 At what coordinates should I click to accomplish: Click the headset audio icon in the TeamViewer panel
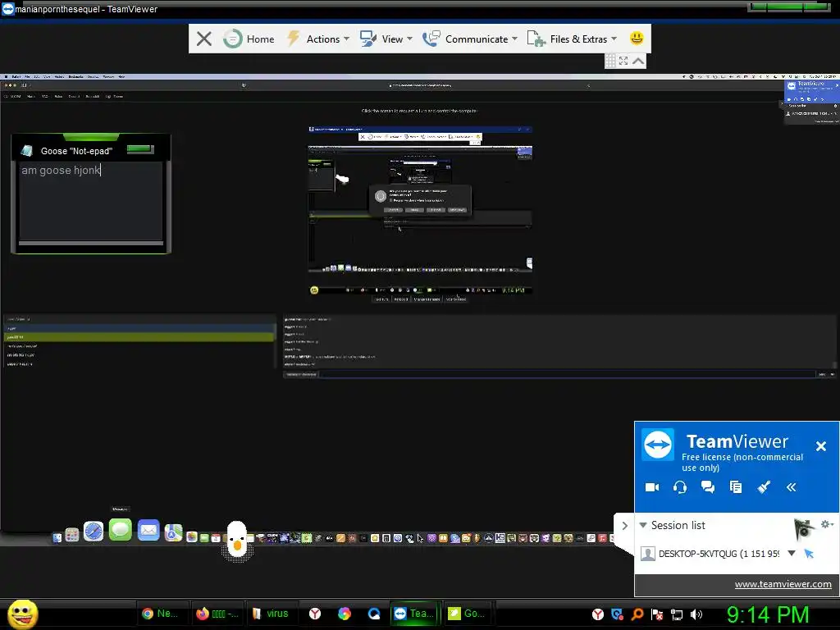coord(680,487)
